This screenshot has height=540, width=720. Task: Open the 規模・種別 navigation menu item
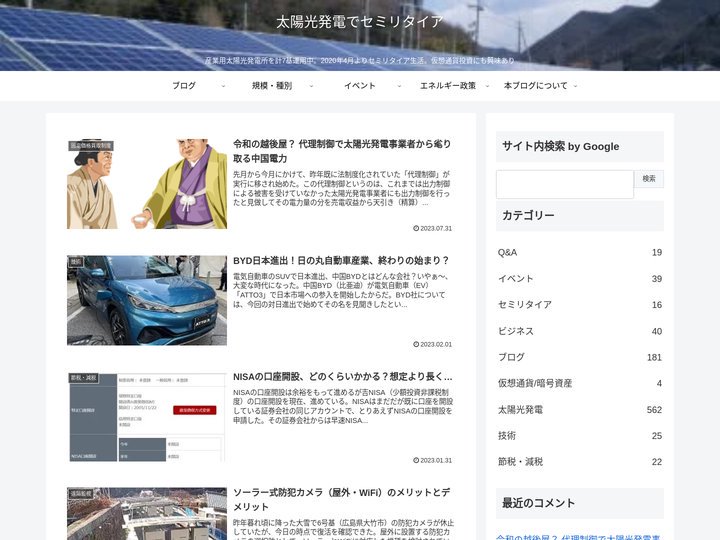pos(272,85)
